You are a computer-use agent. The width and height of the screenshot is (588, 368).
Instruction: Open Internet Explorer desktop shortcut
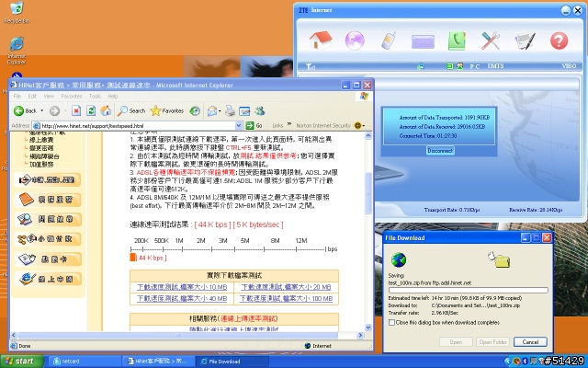tap(17, 51)
